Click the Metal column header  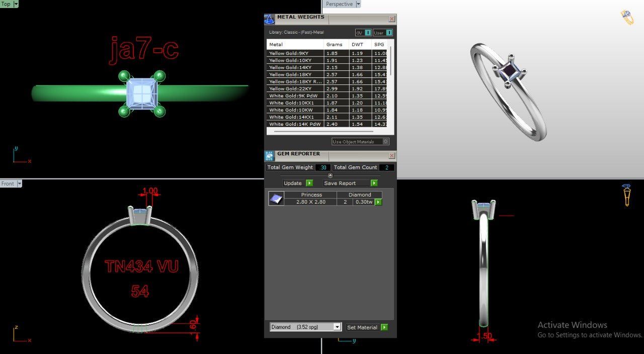point(295,44)
